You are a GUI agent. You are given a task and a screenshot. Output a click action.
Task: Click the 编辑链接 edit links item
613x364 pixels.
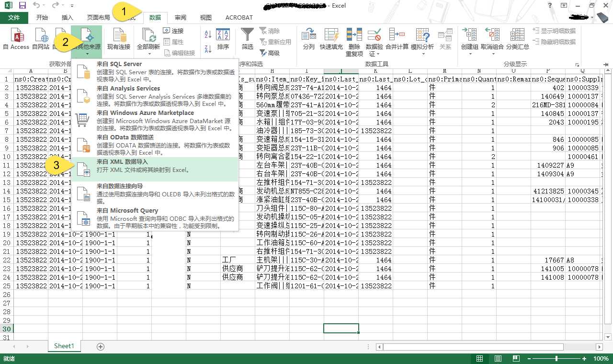point(179,53)
